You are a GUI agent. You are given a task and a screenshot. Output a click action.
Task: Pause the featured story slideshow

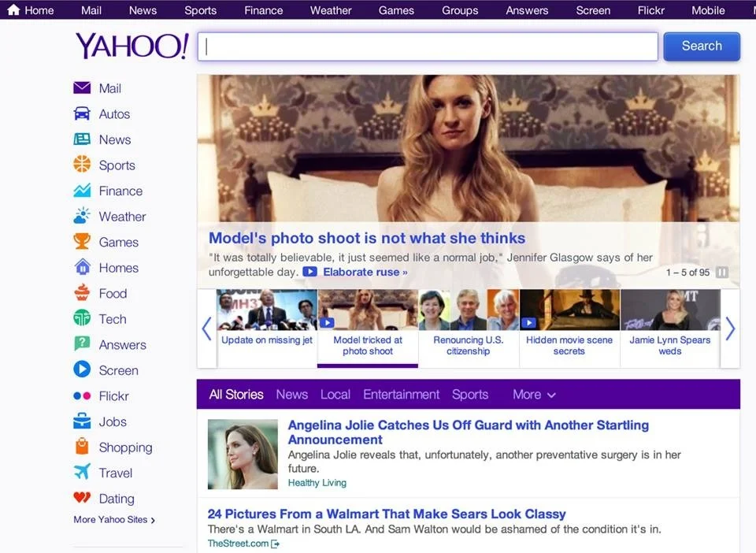pyautogui.click(x=722, y=273)
